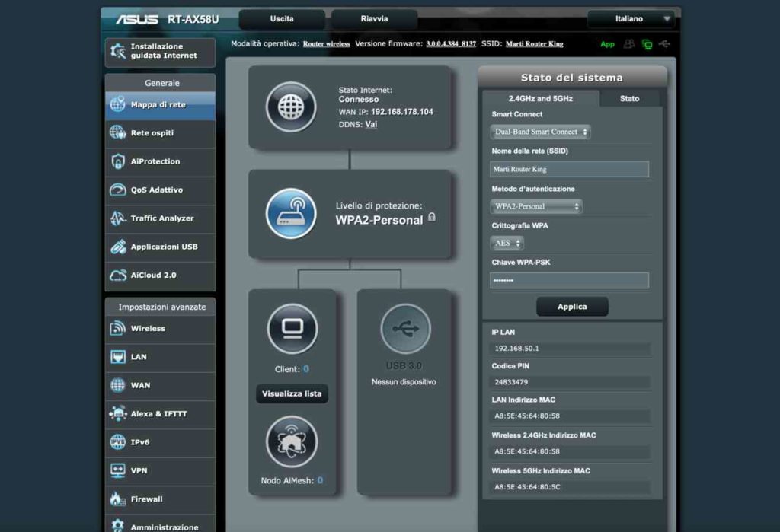Screen dimensions: 780x532
Task: Open Traffic Analyzer in sidebar
Action: point(160,218)
